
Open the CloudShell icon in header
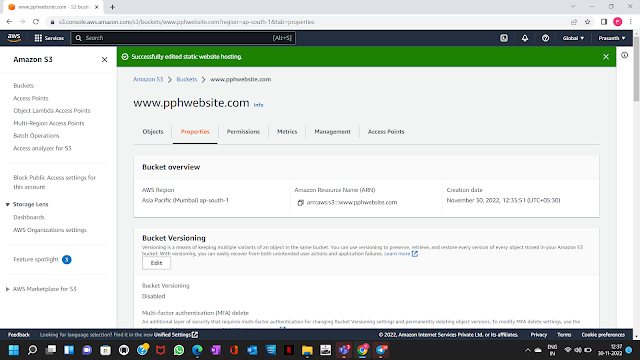[x=504, y=38]
